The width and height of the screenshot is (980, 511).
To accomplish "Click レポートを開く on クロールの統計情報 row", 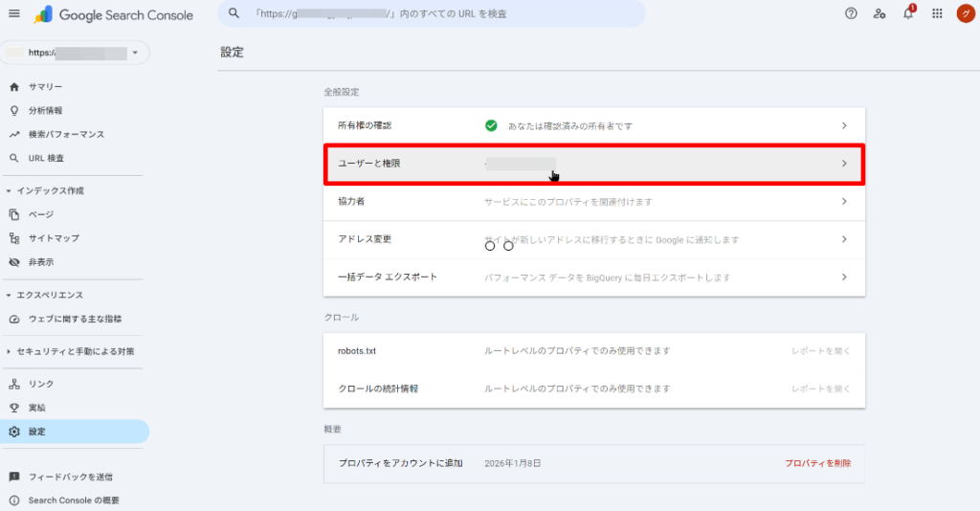I will click(x=820, y=389).
